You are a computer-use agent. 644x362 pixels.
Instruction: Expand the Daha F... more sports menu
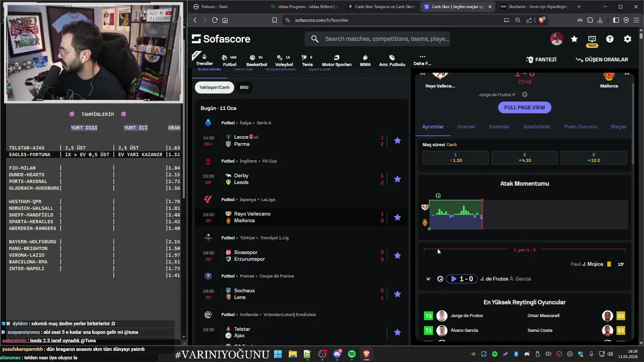coord(422,60)
